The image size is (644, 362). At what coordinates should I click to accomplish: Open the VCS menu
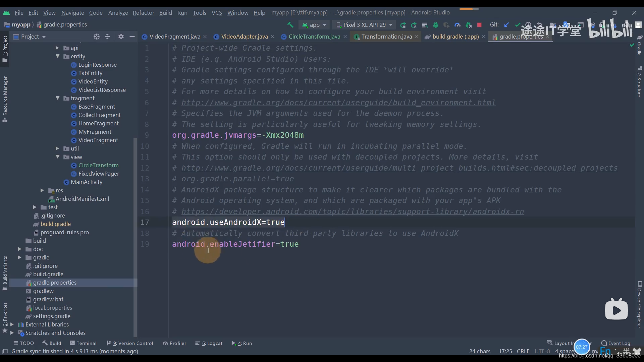pyautogui.click(x=217, y=13)
